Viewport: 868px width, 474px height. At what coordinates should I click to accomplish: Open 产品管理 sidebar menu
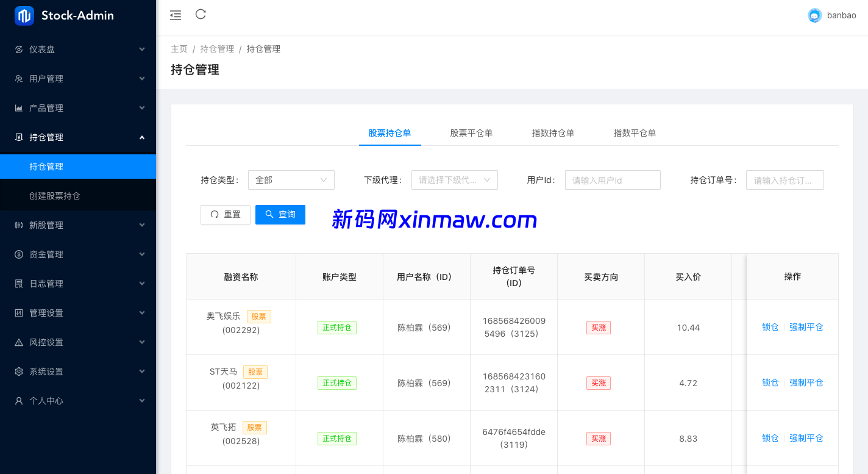coord(78,108)
